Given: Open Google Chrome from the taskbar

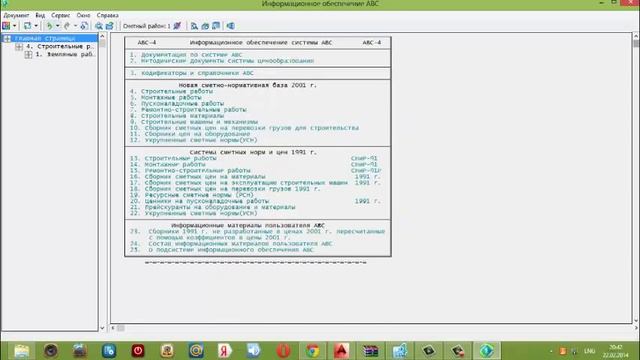Looking at the screenshot, I should pos(313,351).
